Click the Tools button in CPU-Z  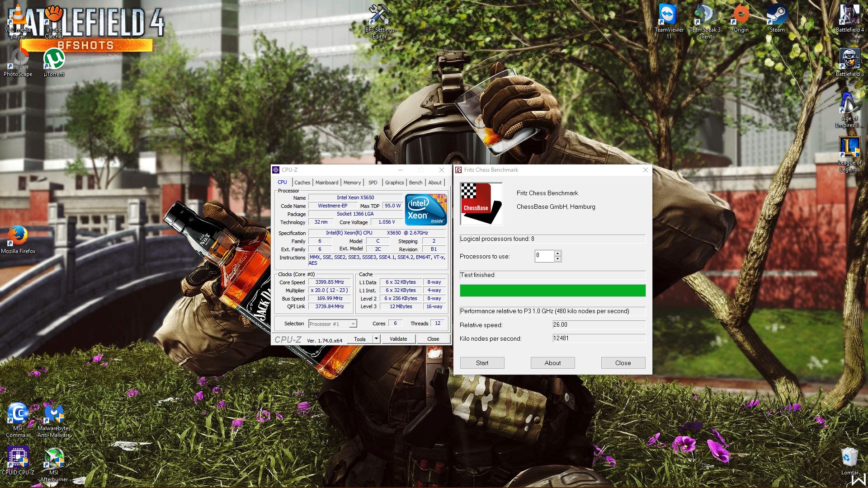click(x=360, y=339)
